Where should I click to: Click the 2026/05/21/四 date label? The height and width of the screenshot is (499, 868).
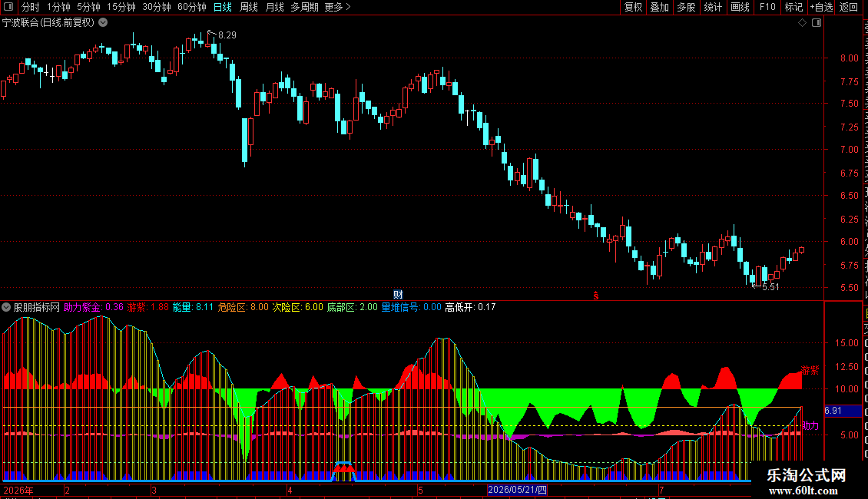point(517,490)
